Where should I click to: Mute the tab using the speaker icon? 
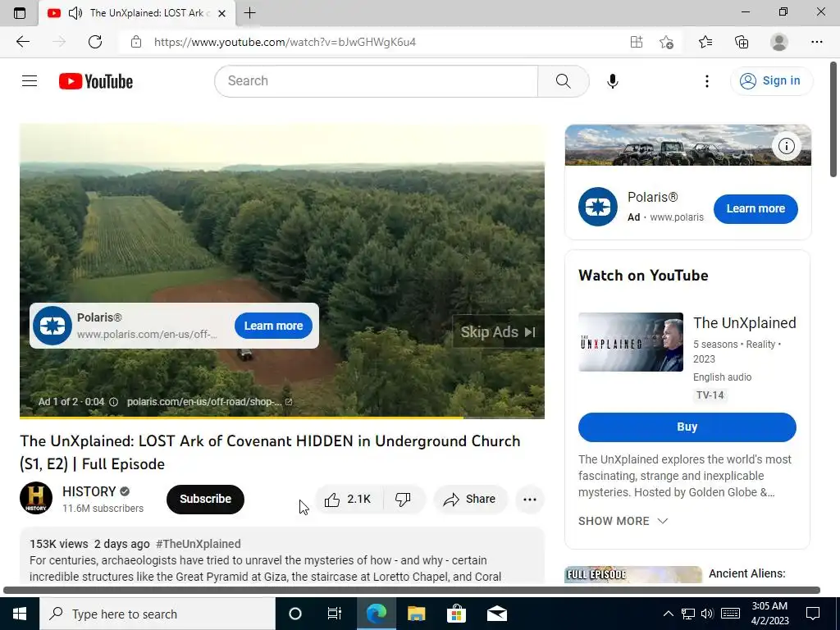click(75, 13)
